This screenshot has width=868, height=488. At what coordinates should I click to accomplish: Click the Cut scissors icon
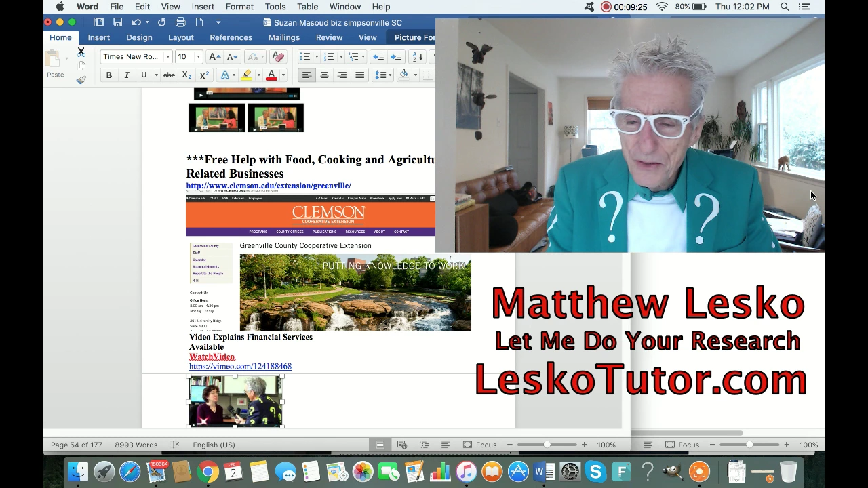pos(81,52)
